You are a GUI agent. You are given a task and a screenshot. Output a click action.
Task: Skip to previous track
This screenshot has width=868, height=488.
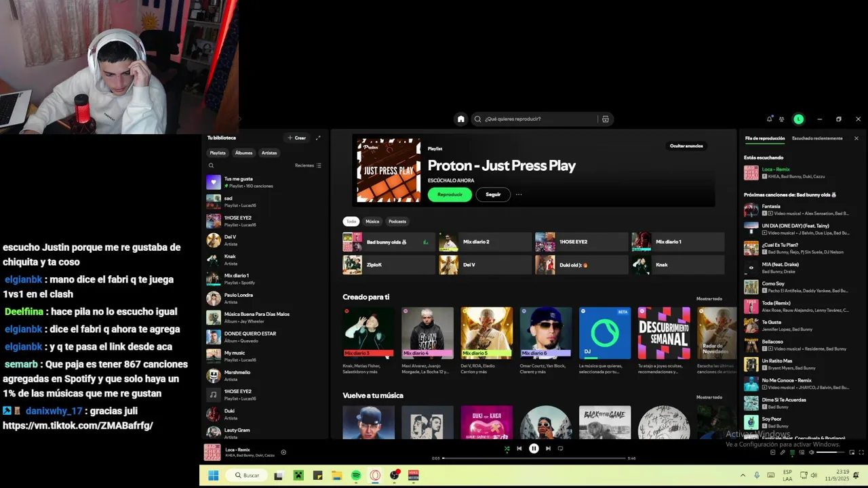pos(519,448)
